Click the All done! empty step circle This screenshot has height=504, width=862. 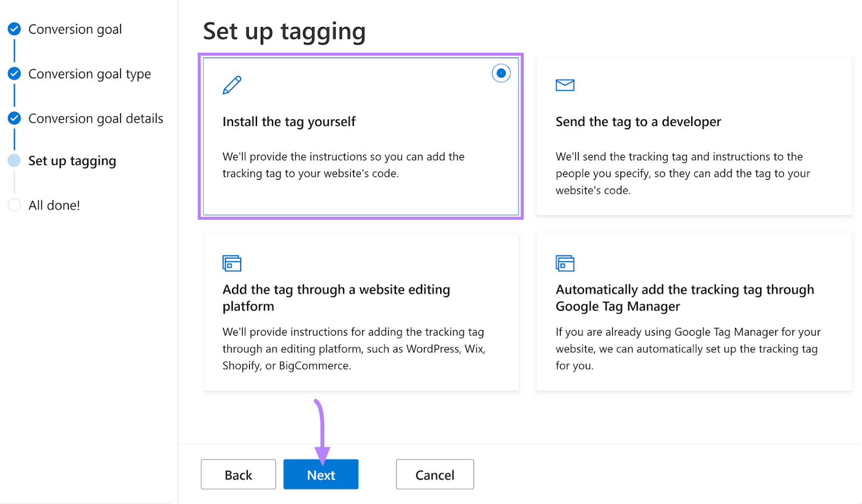click(x=15, y=205)
